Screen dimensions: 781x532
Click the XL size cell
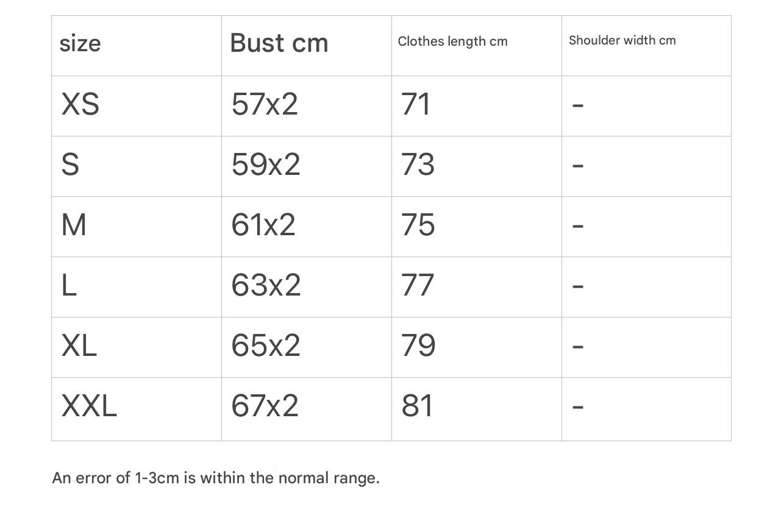[x=79, y=346]
